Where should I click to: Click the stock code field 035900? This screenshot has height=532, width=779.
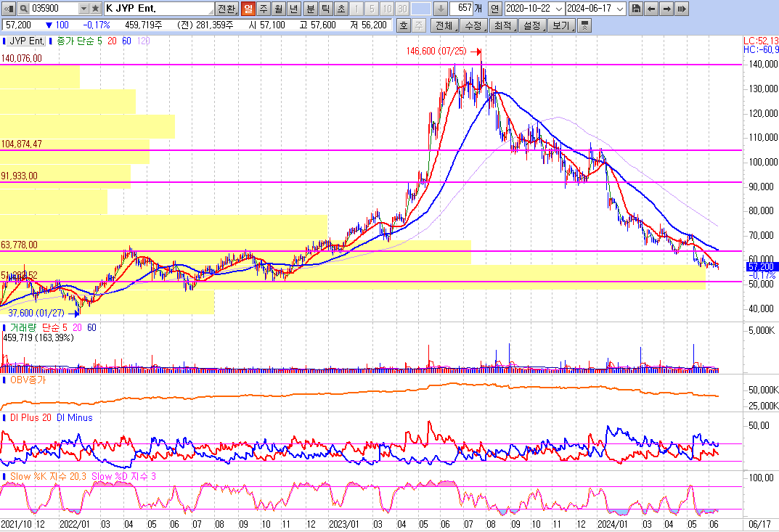point(54,9)
